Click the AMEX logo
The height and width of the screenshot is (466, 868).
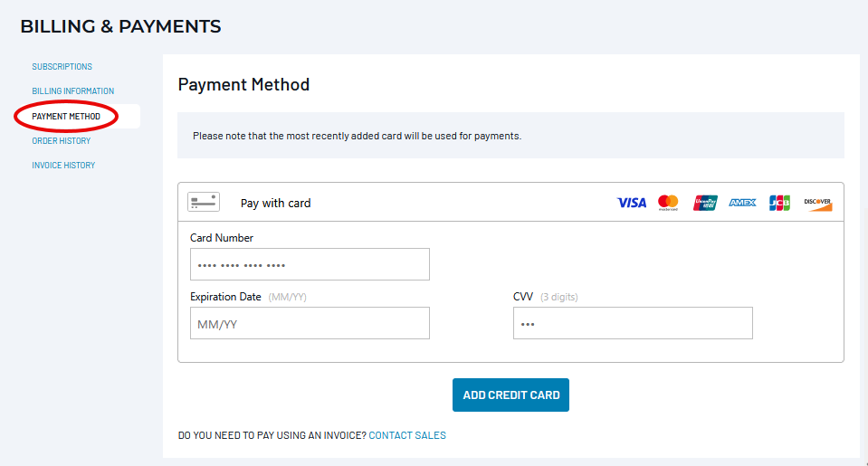click(742, 203)
